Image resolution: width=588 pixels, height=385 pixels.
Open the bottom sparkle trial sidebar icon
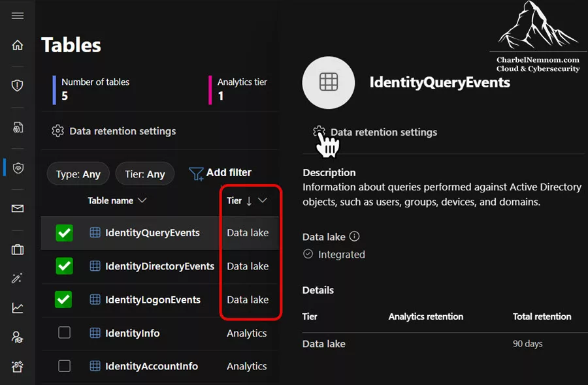18,367
